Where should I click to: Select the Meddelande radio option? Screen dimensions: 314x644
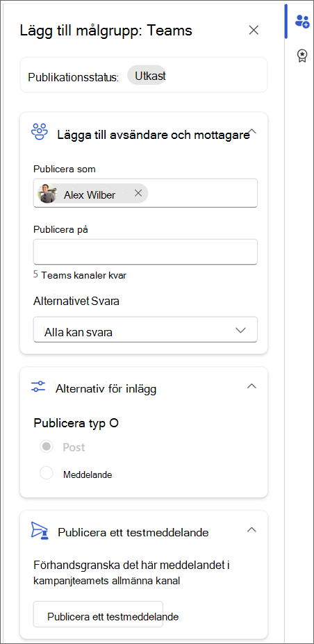click(x=47, y=473)
